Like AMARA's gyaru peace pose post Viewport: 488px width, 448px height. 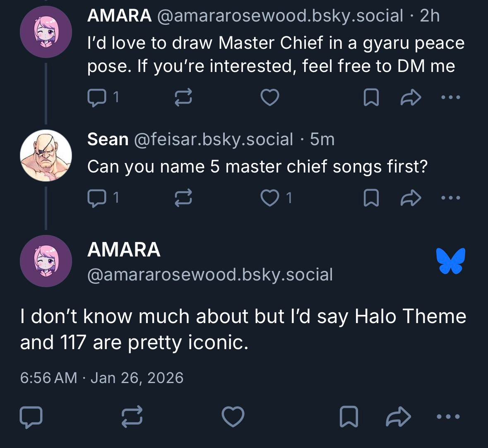coord(269,98)
